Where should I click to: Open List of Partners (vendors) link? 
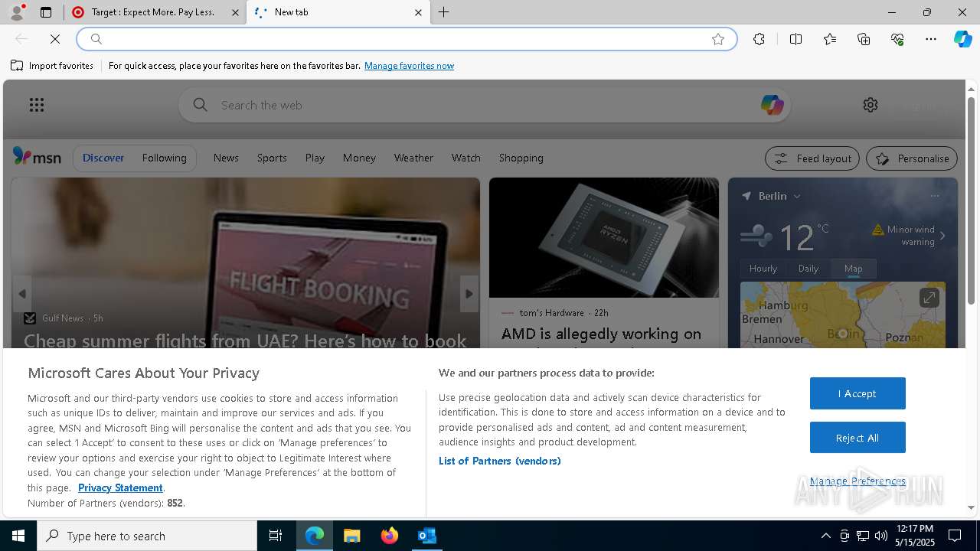(500, 461)
